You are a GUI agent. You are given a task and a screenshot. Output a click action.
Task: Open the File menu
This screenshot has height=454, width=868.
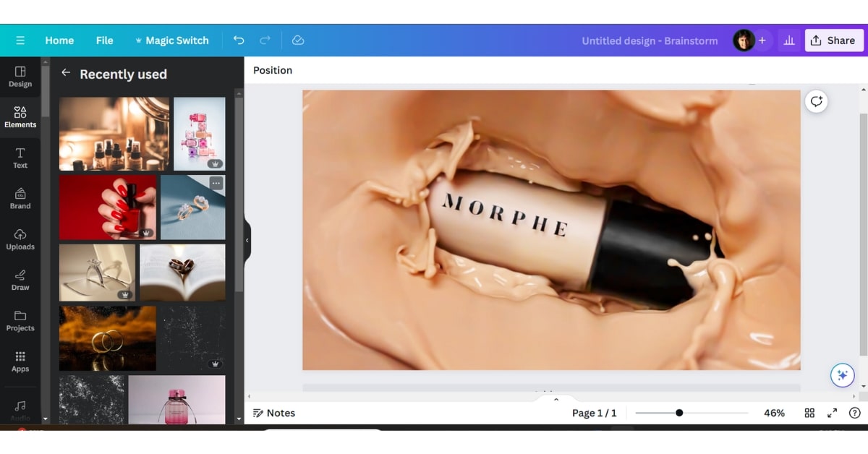pyautogui.click(x=105, y=40)
